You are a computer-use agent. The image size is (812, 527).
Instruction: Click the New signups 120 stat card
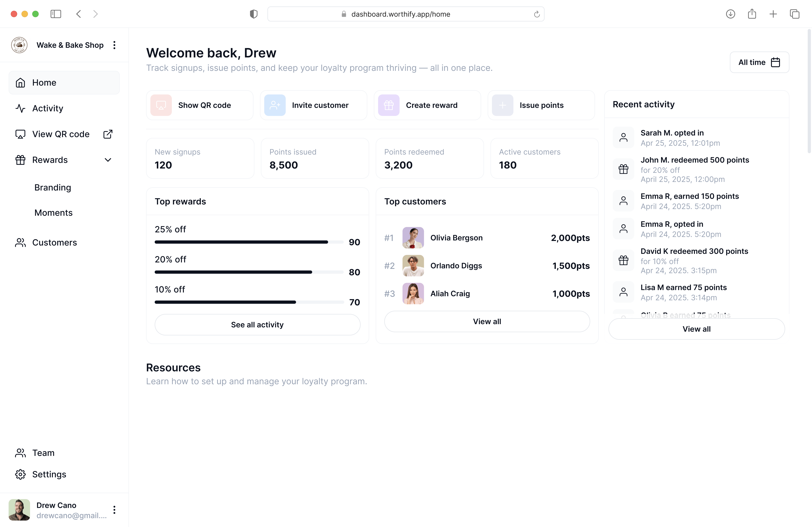point(200,158)
